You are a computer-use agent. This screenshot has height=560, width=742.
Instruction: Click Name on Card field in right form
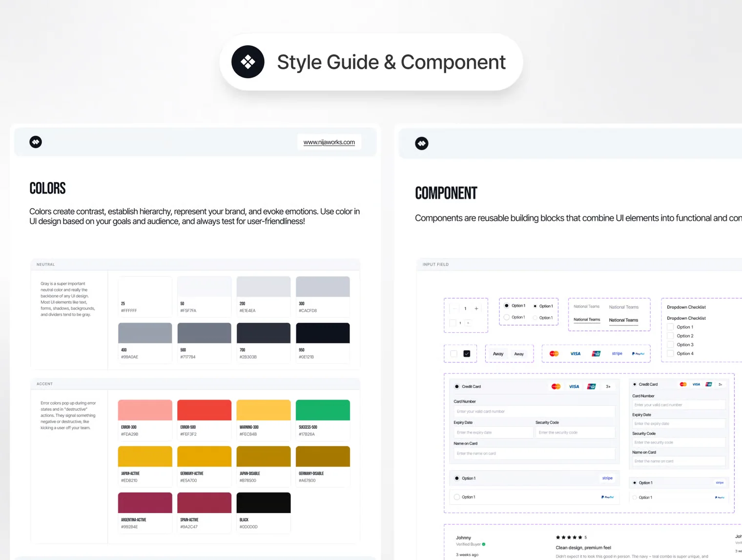tap(679, 461)
